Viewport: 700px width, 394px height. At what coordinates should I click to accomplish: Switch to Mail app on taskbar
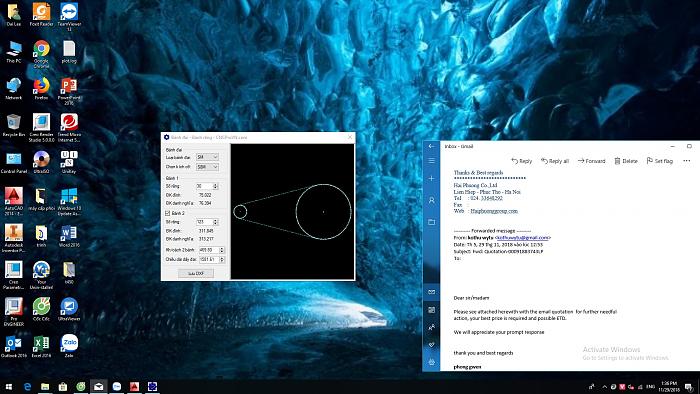pos(99,387)
